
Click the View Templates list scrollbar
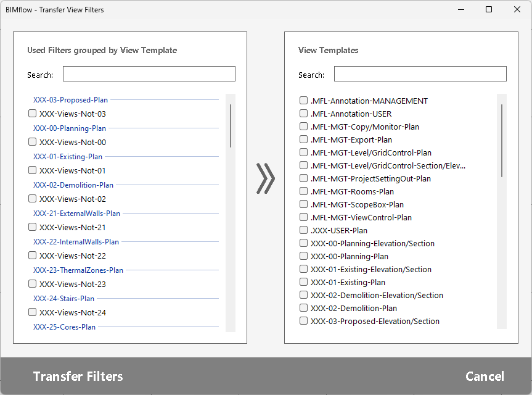click(x=502, y=141)
